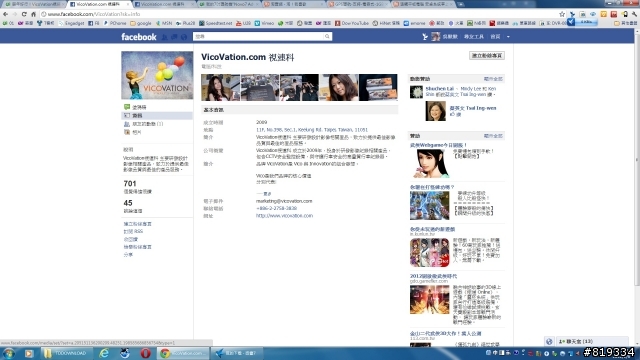Click the +886-2-2758-2838 phone link

(276, 209)
